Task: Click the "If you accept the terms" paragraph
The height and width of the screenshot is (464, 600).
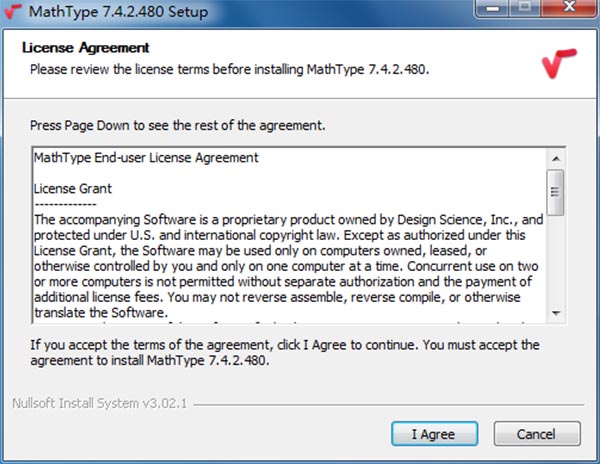Action: tap(285, 353)
